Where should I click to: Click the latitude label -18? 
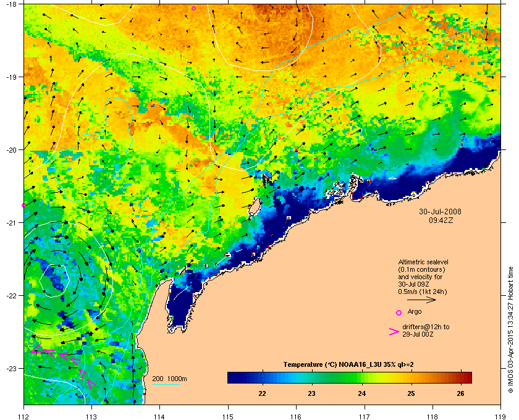click(x=11, y=4)
